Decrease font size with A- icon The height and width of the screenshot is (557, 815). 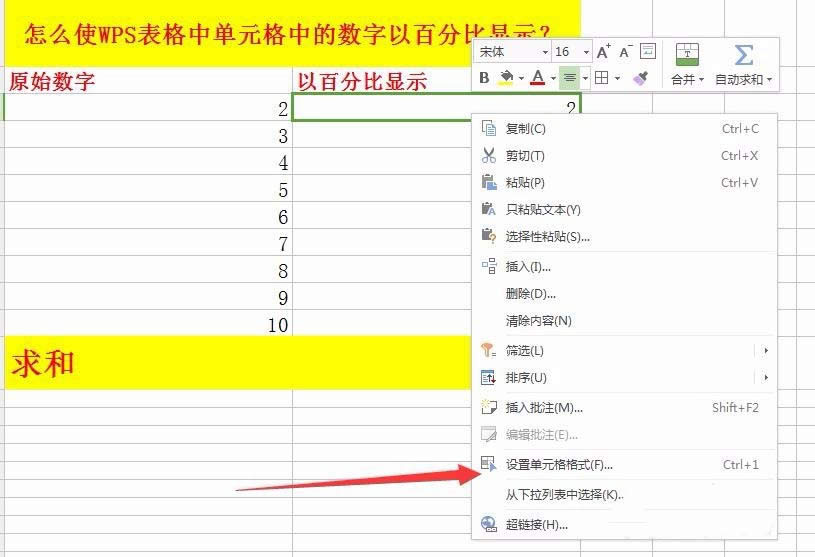[x=625, y=51]
